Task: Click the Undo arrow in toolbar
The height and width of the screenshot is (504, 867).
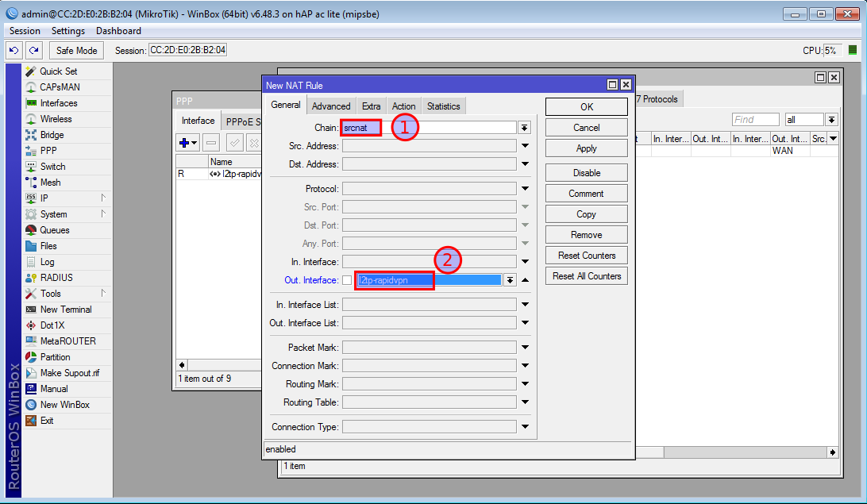Action: point(13,50)
